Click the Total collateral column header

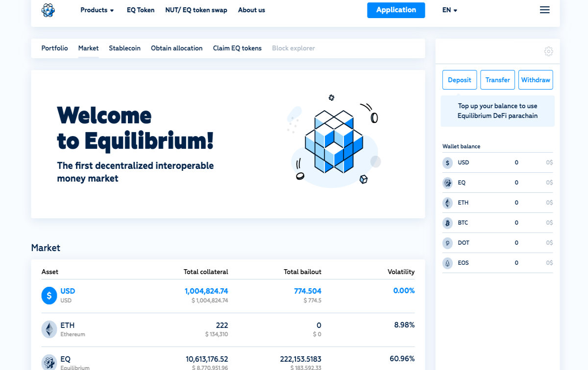(x=206, y=272)
